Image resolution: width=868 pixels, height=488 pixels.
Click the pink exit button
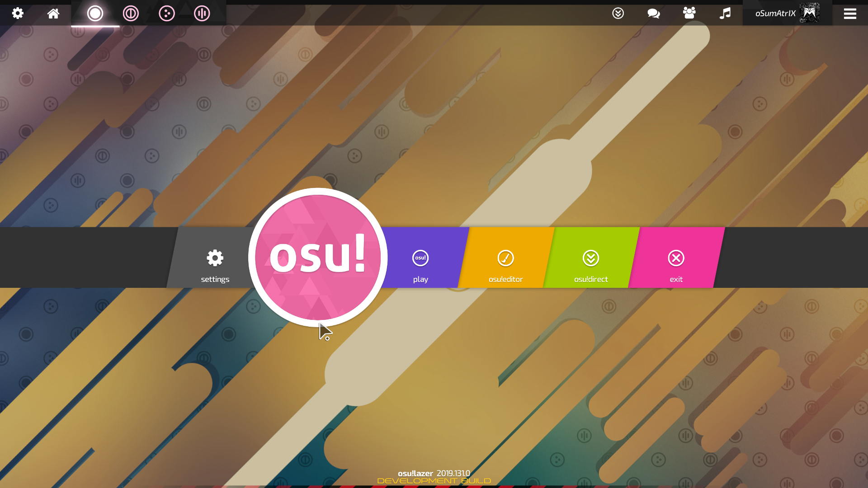click(676, 258)
